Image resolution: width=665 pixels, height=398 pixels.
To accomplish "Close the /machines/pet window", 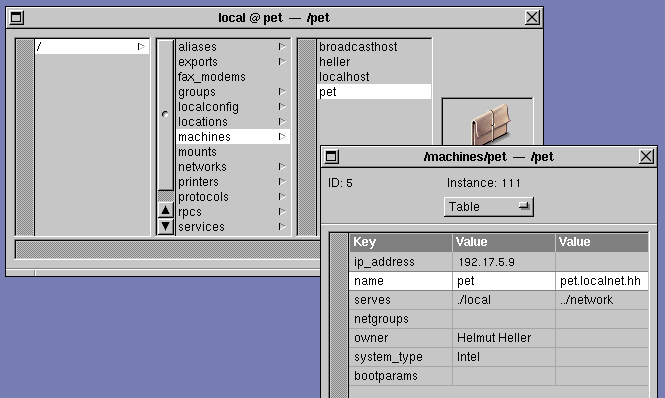I will [646, 157].
